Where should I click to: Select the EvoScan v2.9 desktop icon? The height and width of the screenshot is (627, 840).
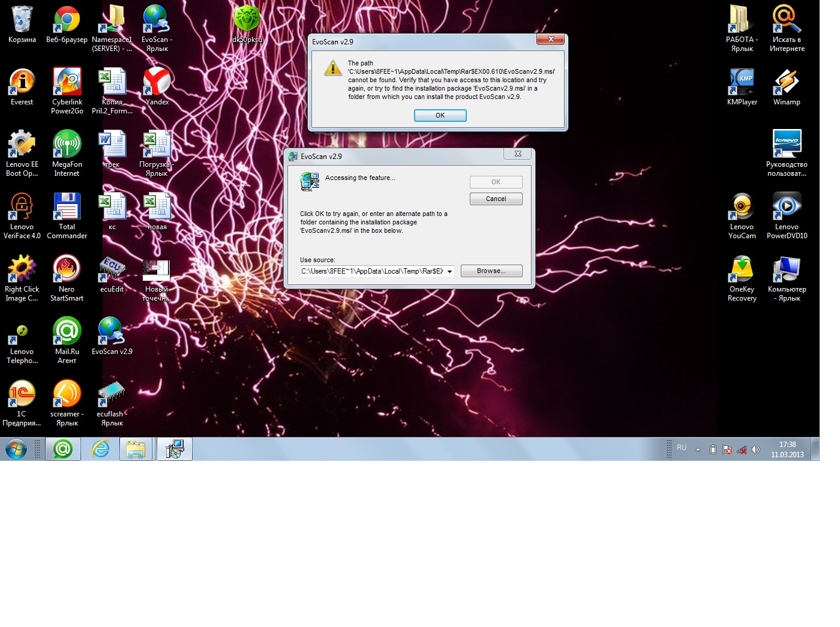112,332
